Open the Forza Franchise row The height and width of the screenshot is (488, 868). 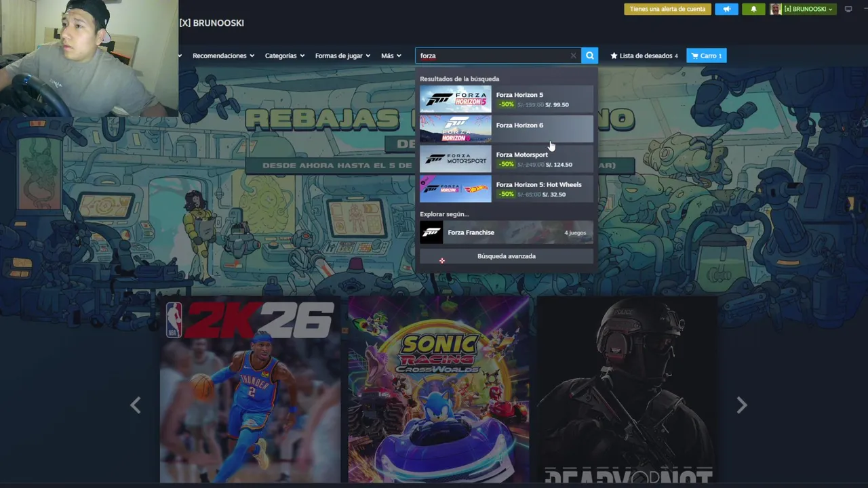[507, 232]
